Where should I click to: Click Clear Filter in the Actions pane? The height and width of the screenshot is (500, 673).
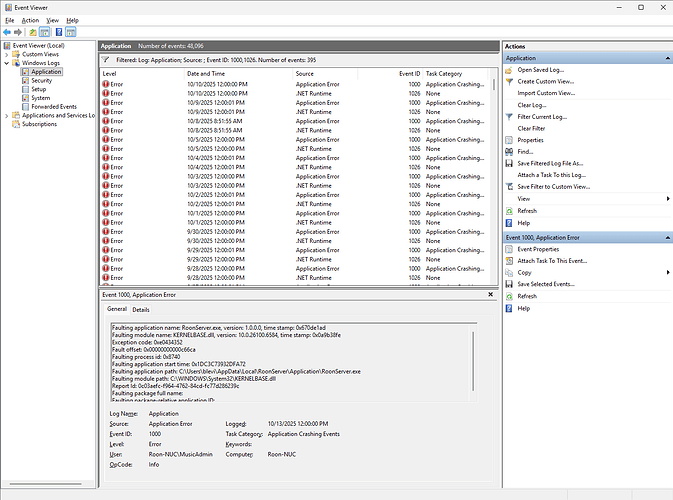pyautogui.click(x=532, y=128)
